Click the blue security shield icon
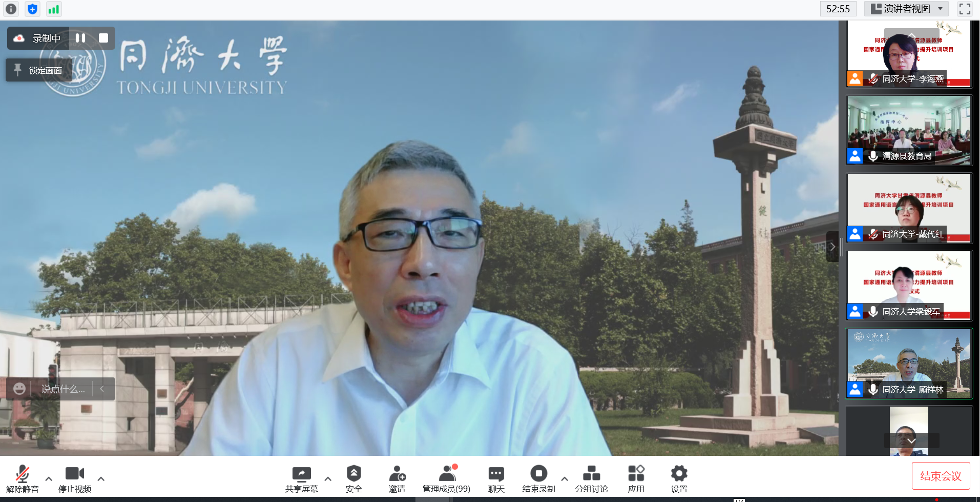Image resolution: width=980 pixels, height=502 pixels. [32, 9]
